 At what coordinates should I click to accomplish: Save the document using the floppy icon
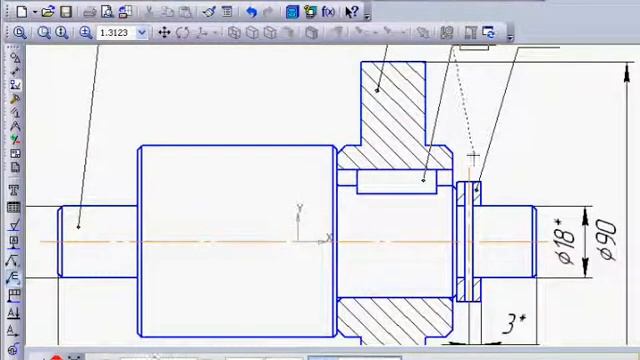(66, 12)
